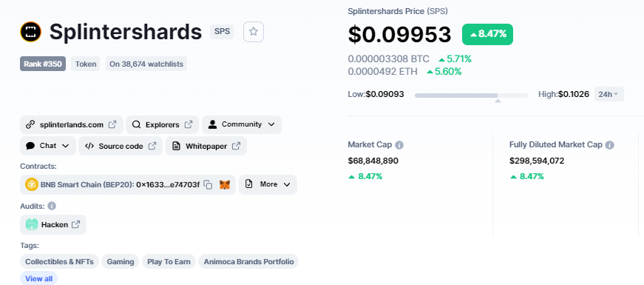Viewport: 644px width, 285px height.
Task: Click Fully Diluted Market Cap info icon
Action: pyautogui.click(x=609, y=145)
